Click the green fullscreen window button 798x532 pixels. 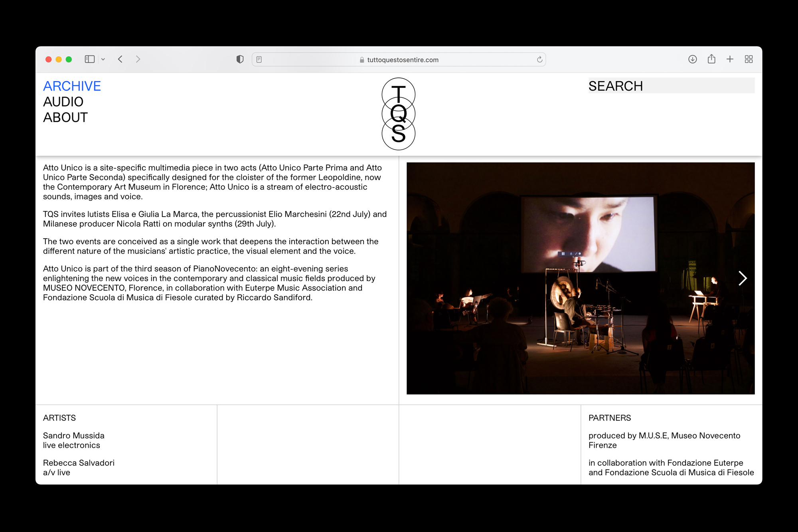[x=69, y=59]
